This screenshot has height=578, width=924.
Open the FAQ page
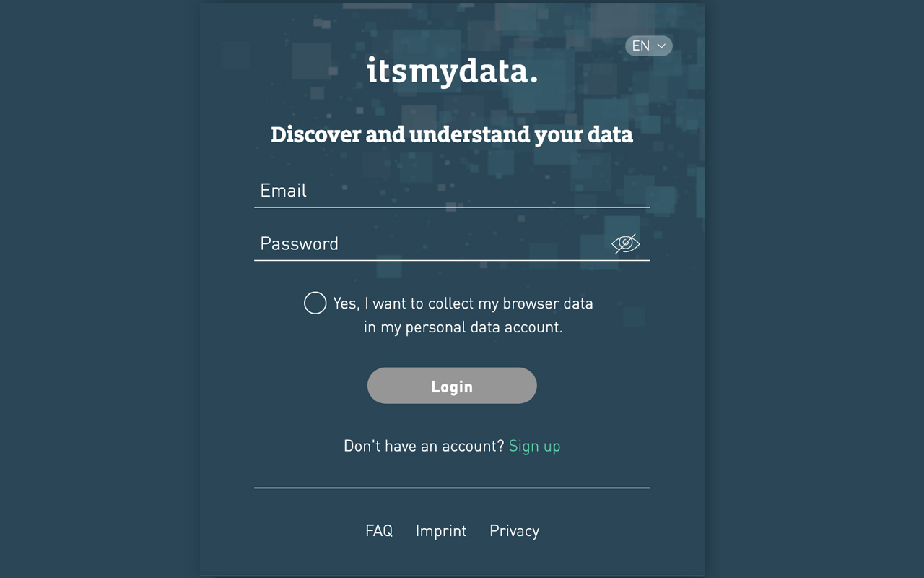coord(379,530)
